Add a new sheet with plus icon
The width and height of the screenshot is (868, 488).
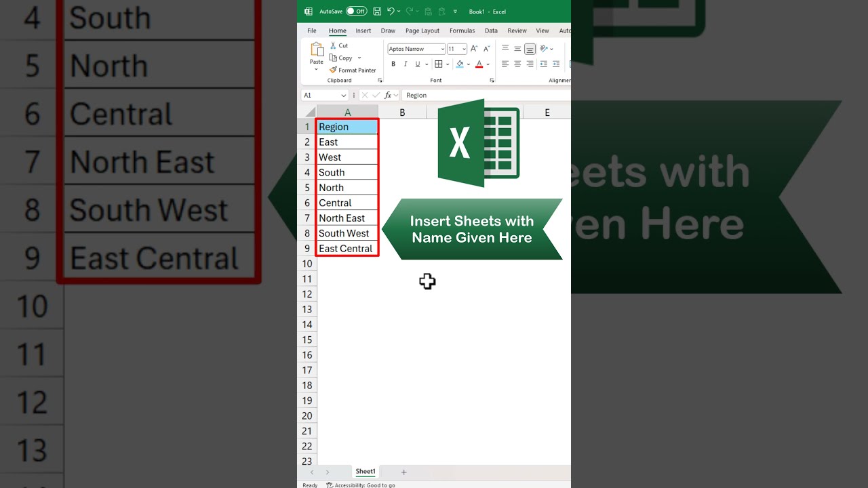tap(404, 472)
